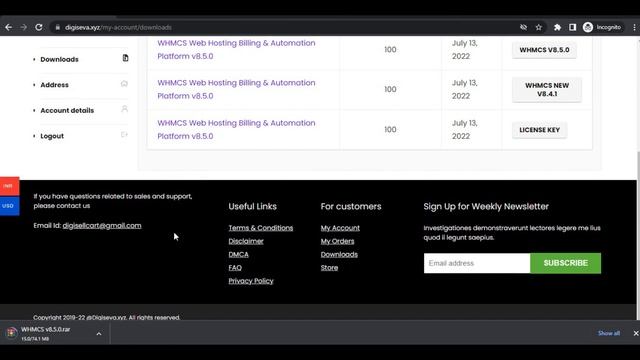This screenshot has height=360, width=640.
Task: Click the Downloads document icon in sidebar
Action: 125,58
